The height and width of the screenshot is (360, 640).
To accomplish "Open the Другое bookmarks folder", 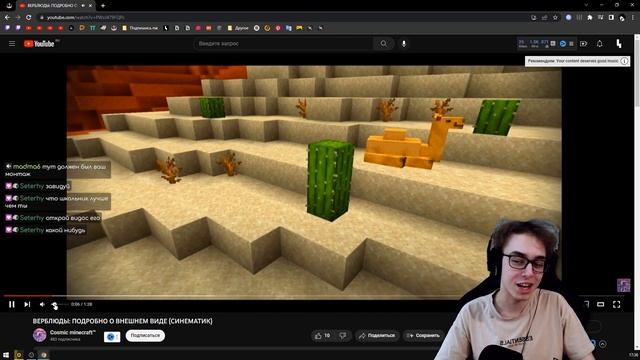I will point(238,28).
